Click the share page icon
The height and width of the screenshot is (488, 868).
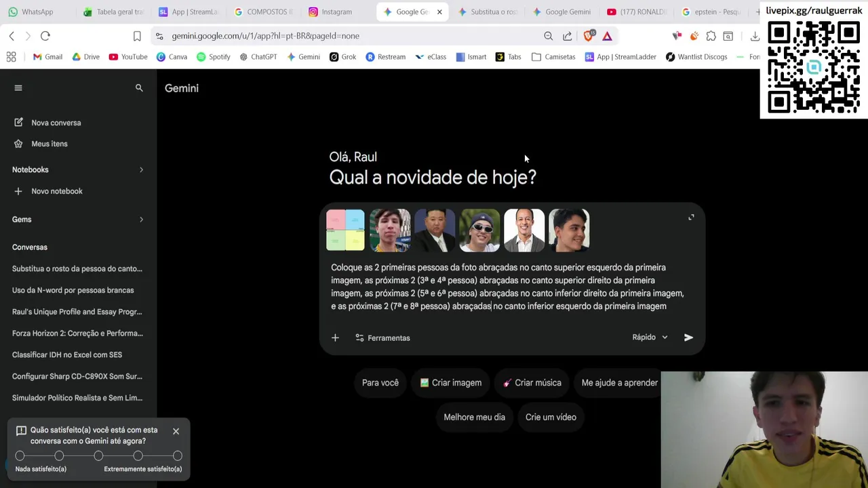pyautogui.click(x=567, y=36)
